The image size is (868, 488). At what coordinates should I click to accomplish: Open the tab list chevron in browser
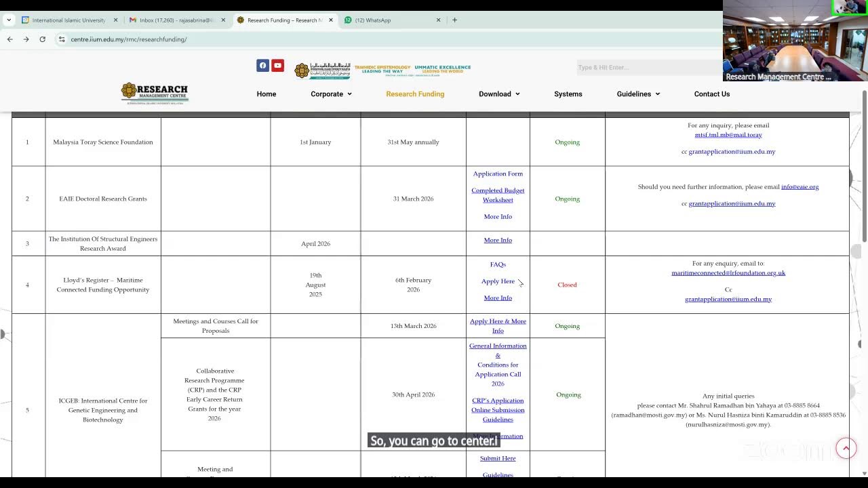pos(9,20)
